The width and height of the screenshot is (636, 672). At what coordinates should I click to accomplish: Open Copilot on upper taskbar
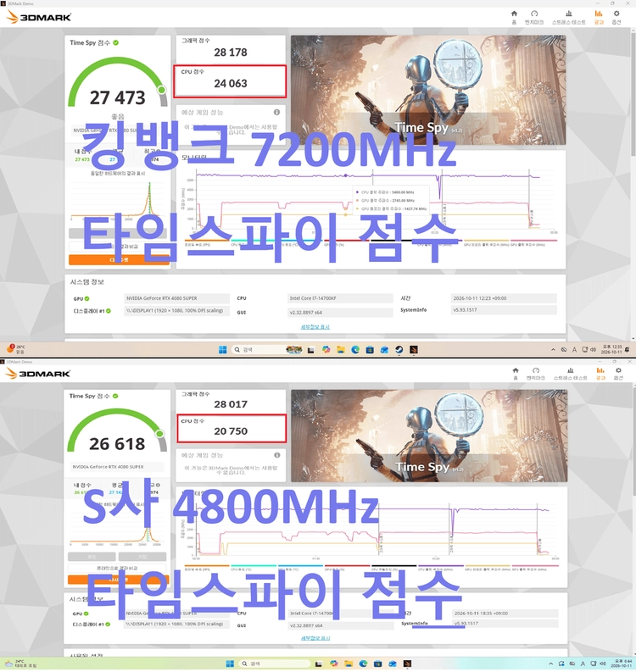click(326, 350)
